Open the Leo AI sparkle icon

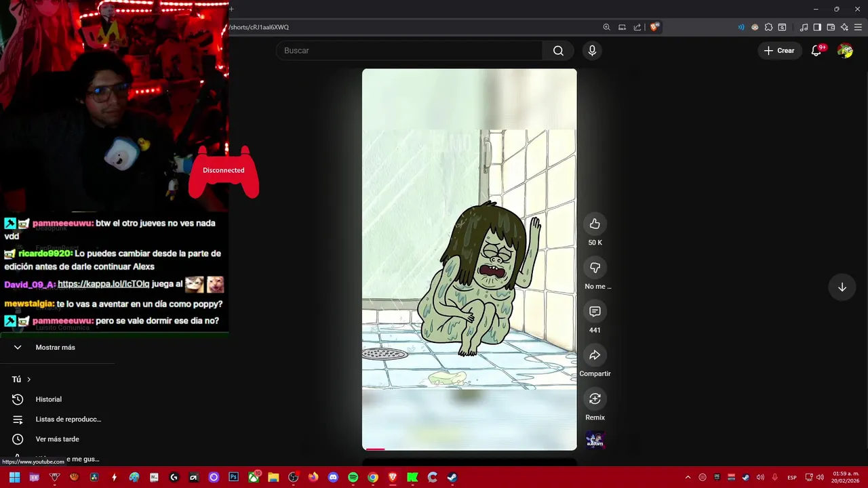click(844, 27)
